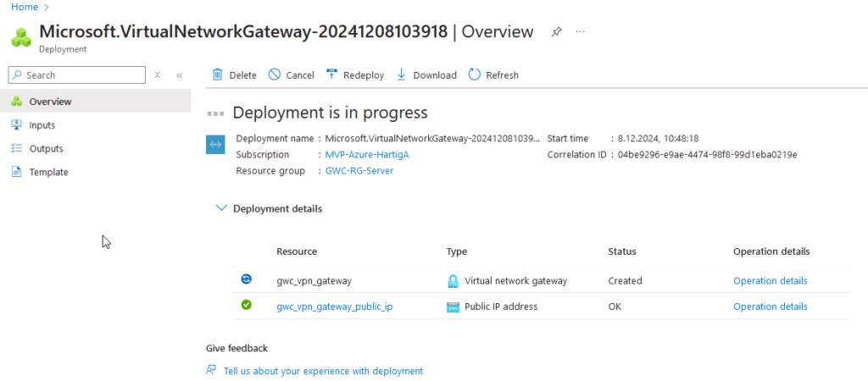Click the Give feedback heading
Image resolution: width=868 pixels, height=381 pixels.
(x=237, y=348)
